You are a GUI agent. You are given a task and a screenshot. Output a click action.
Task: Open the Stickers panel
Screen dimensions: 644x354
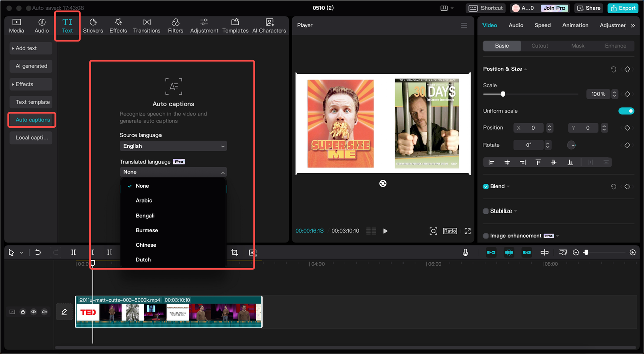pyautogui.click(x=93, y=26)
